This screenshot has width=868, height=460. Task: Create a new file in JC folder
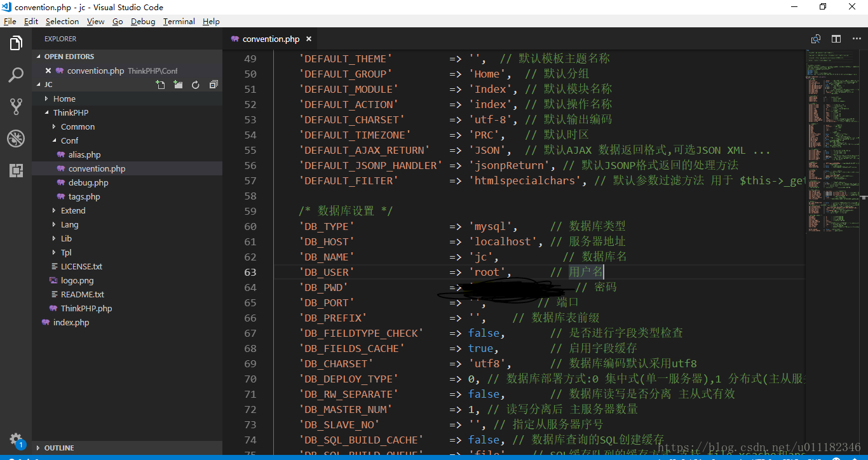coord(161,85)
